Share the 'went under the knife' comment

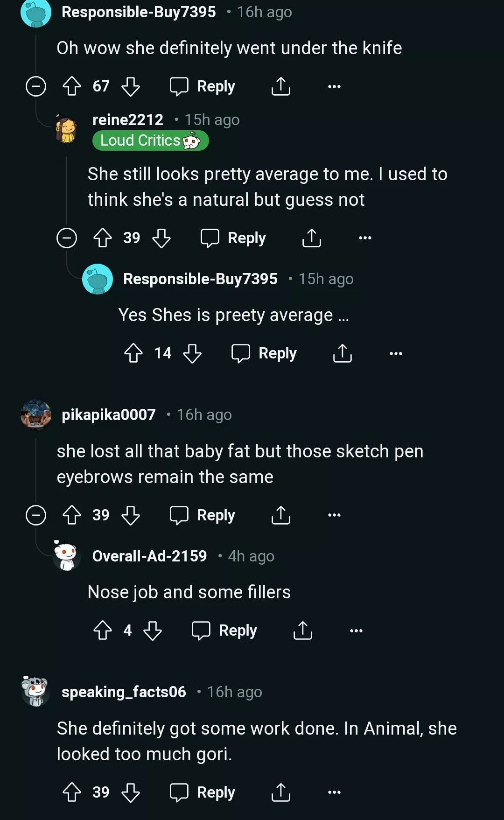[280, 86]
